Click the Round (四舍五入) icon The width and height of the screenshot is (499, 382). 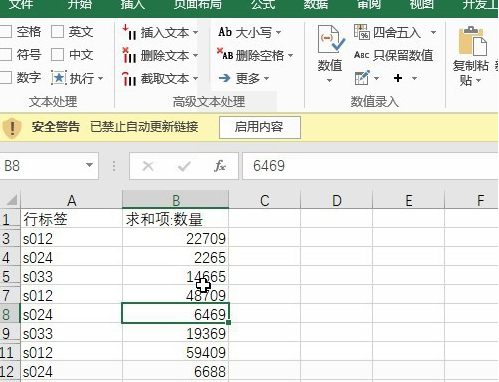point(362,32)
